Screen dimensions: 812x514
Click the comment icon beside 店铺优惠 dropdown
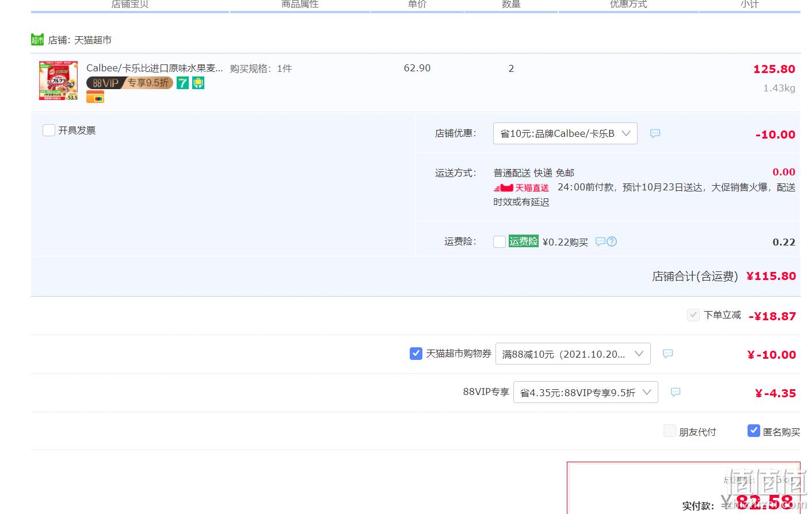point(655,133)
